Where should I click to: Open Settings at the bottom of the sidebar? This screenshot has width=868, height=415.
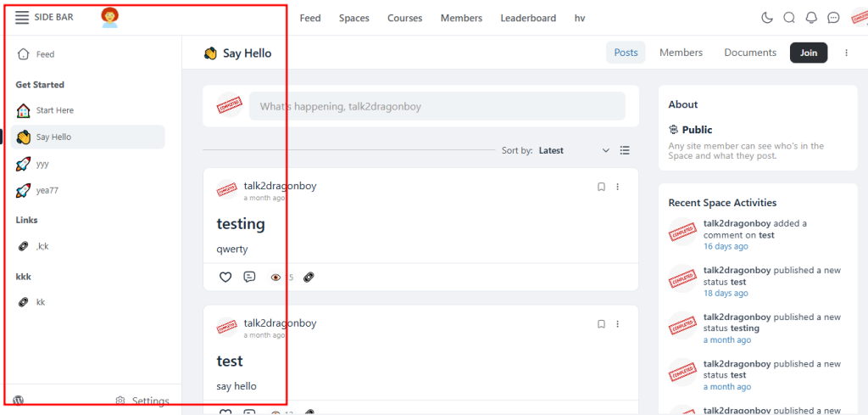click(x=142, y=401)
